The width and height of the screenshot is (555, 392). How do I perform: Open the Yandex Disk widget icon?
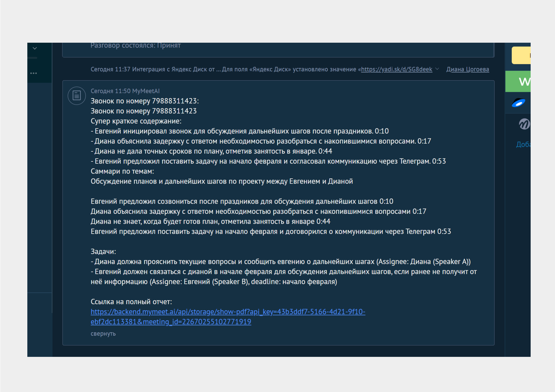[518, 103]
